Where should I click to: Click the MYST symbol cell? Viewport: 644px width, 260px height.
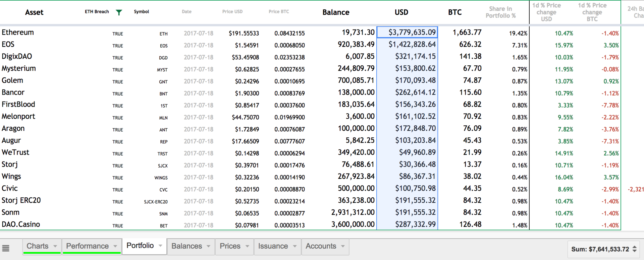point(162,70)
